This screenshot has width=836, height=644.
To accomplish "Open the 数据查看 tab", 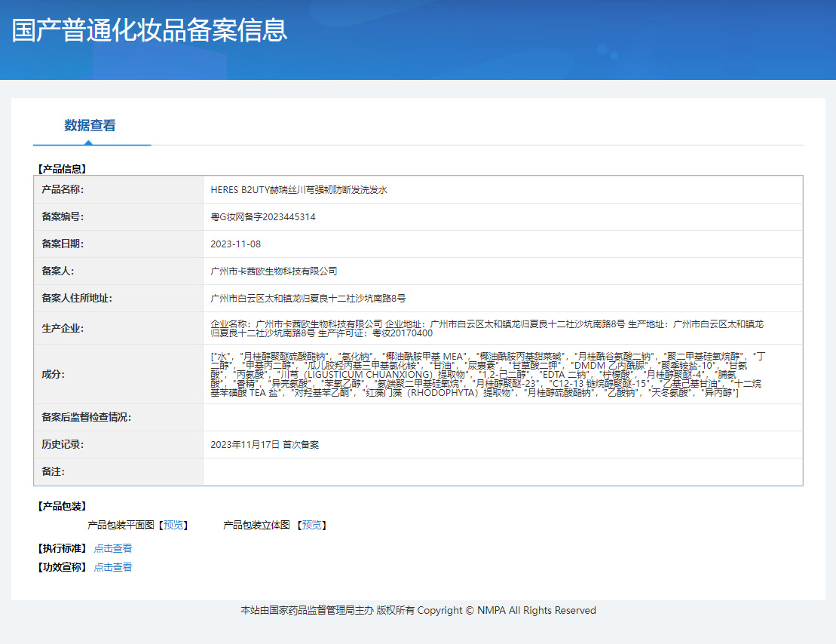I will pyautogui.click(x=90, y=126).
